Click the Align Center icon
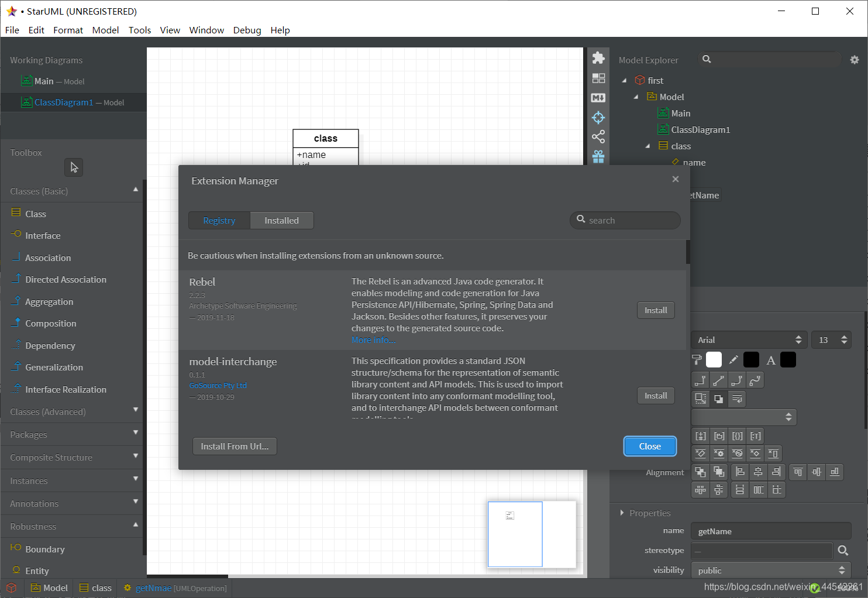This screenshot has height=598, width=868. coord(758,472)
